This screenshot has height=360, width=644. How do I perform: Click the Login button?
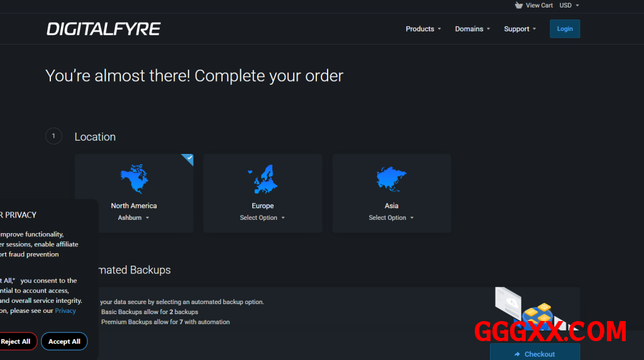[565, 29]
